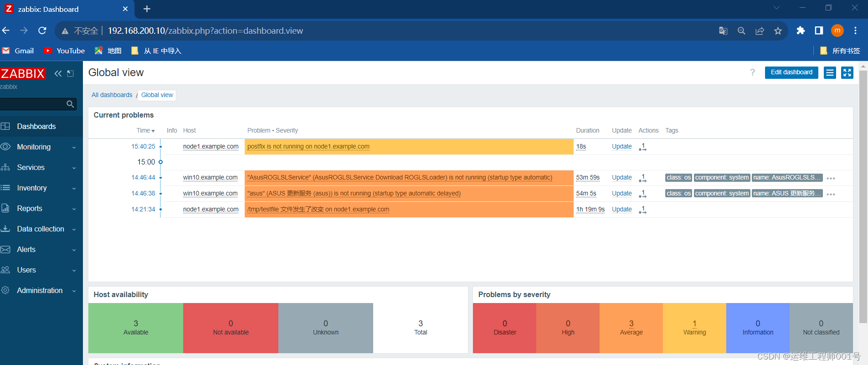Click the sidebar hide/compact view icon
Screen dimensions: 868x365
70,73
